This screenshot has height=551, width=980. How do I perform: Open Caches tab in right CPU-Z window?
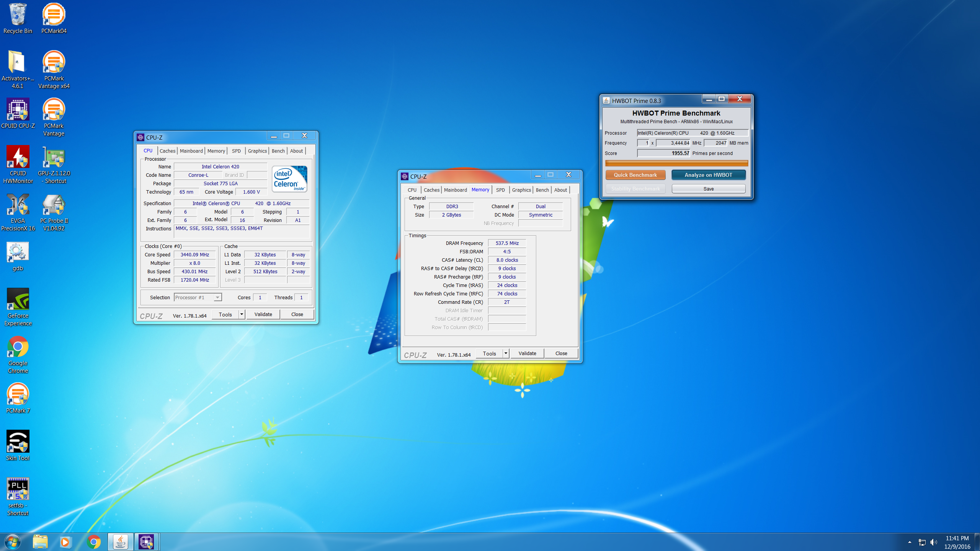point(431,190)
